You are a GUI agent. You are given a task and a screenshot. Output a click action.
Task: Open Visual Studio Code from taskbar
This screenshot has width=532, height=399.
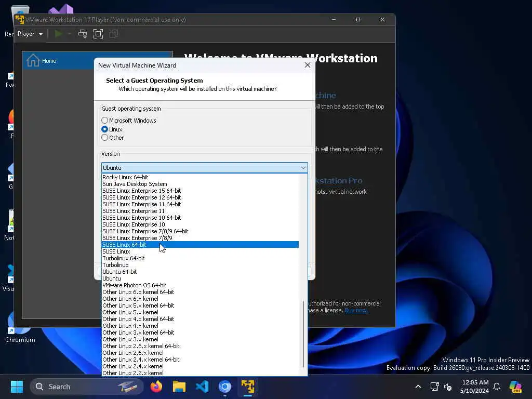point(202,387)
